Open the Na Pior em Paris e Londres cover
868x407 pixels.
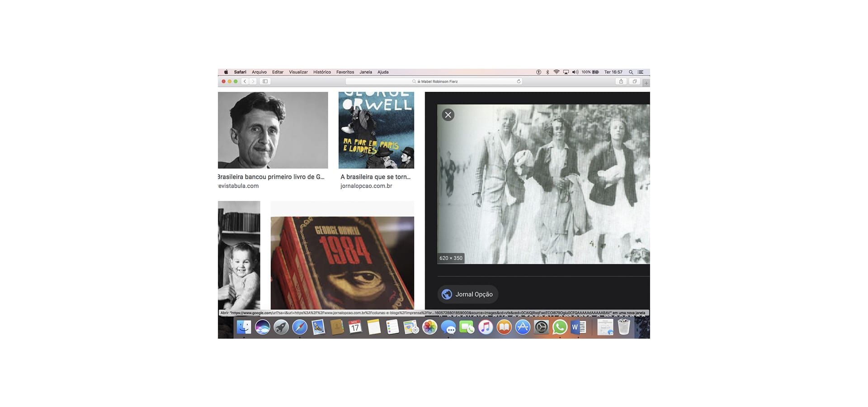[x=376, y=130]
